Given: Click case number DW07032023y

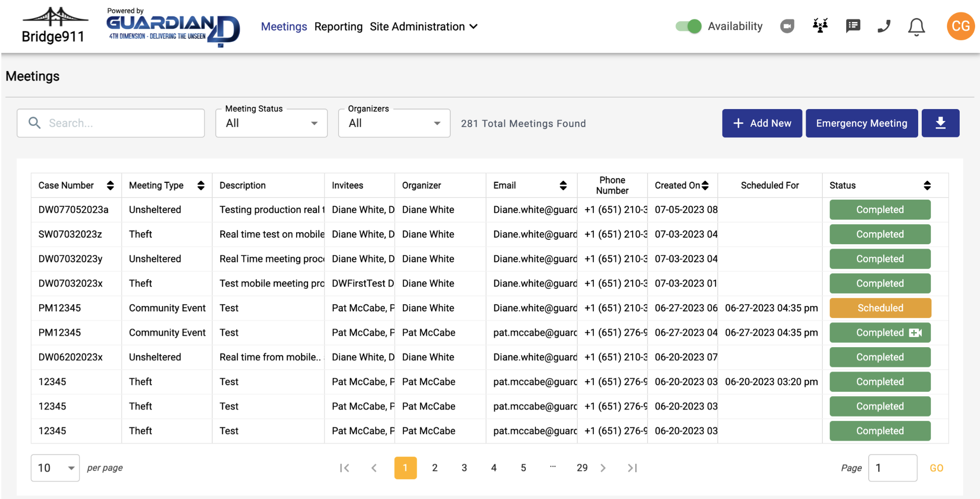Looking at the screenshot, I should click(x=71, y=259).
